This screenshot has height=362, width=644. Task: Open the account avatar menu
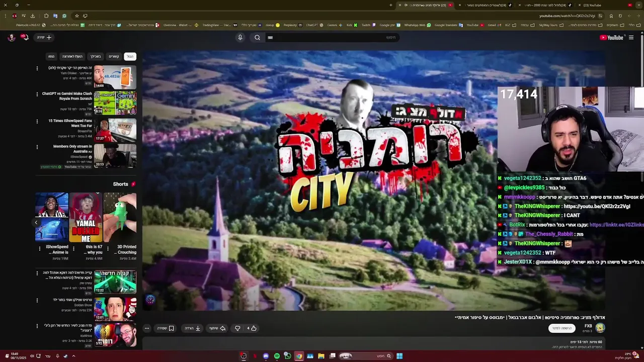tap(11, 37)
